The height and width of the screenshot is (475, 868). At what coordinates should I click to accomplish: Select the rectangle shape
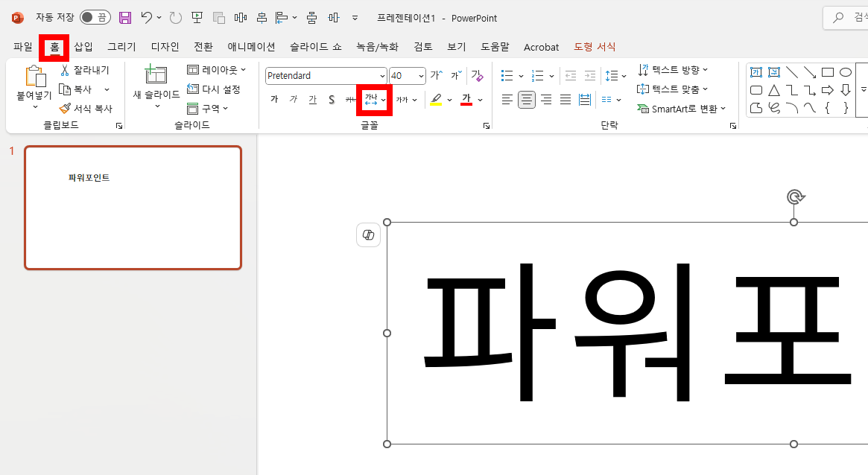(x=828, y=72)
